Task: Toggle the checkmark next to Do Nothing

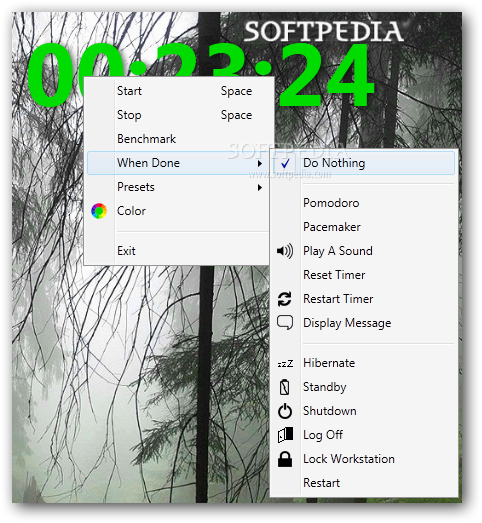Action: (285, 163)
